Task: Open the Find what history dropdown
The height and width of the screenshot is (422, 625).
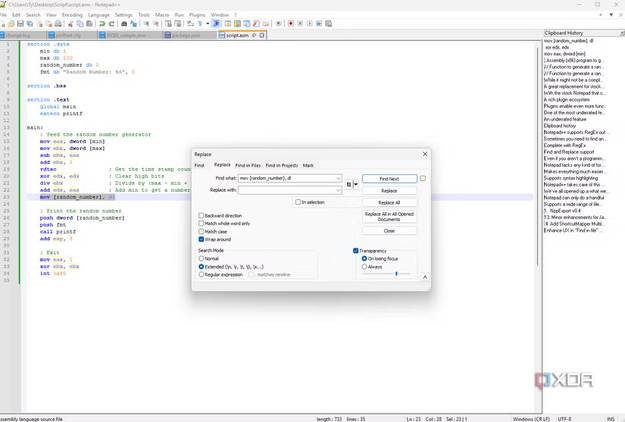Action: [338, 179]
